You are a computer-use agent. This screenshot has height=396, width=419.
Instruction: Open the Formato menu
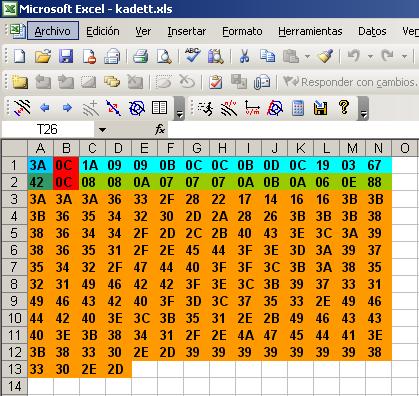tap(242, 31)
